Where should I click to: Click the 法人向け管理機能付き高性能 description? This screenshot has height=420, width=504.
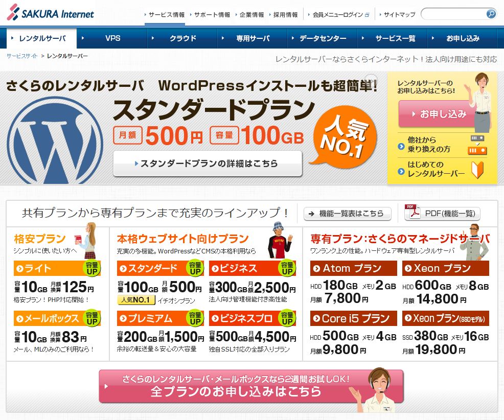[248, 299]
